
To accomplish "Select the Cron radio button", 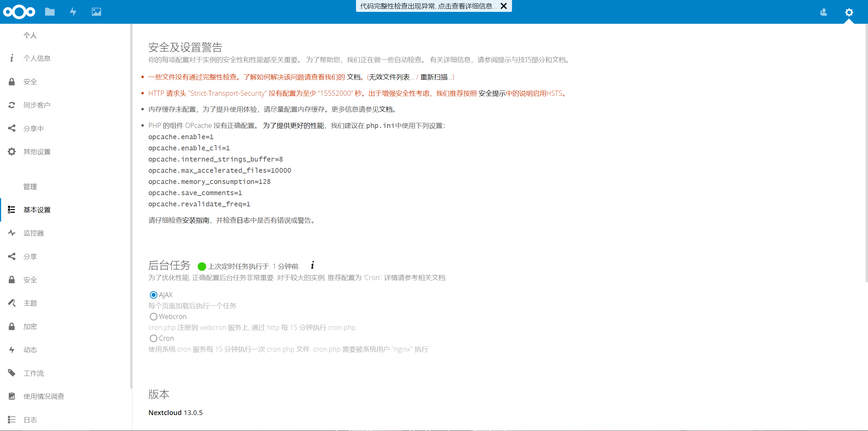I will (x=154, y=338).
